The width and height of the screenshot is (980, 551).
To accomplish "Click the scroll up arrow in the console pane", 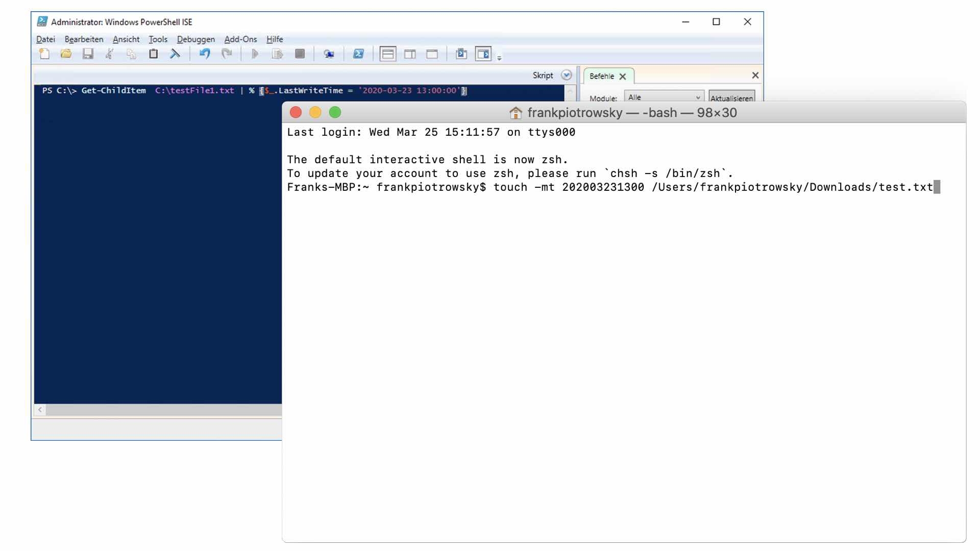I will pos(570,92).
